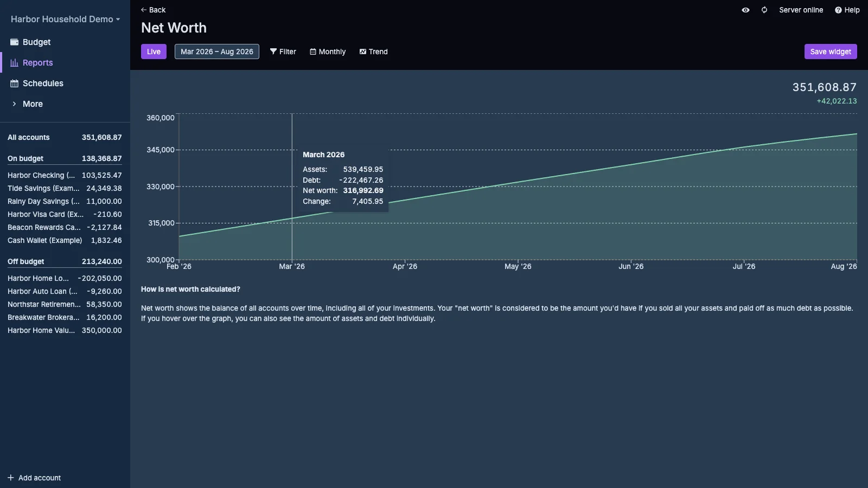The height and width of the screenshot is (488, 868).
Task: Open Cash Wallet (Example) account
Action: 65,240
